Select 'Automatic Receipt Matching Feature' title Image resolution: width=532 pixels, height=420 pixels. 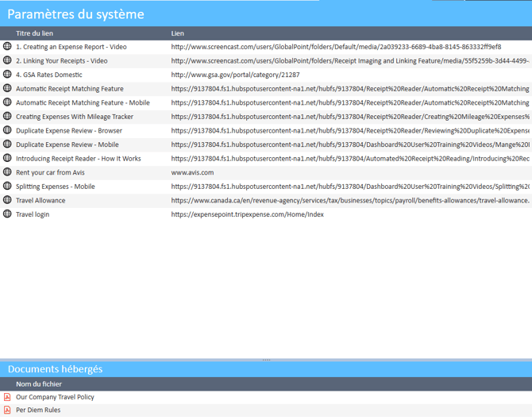(70, 89)
